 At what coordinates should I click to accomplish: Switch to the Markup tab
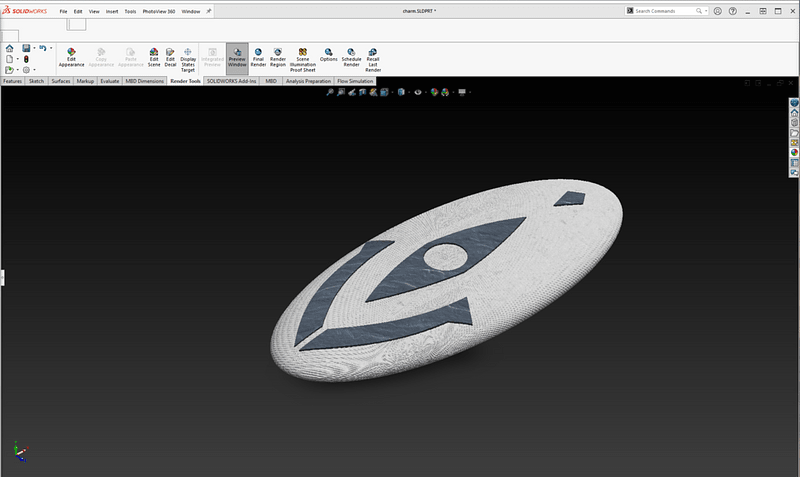click(85, 81)
